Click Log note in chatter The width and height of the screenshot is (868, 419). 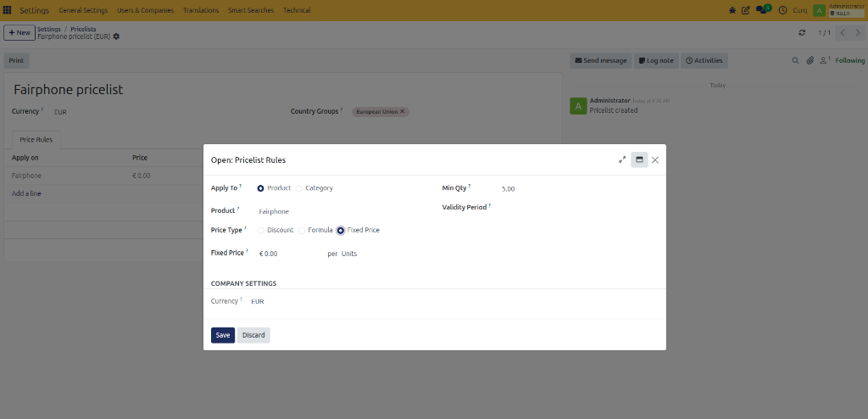[656, 60]
